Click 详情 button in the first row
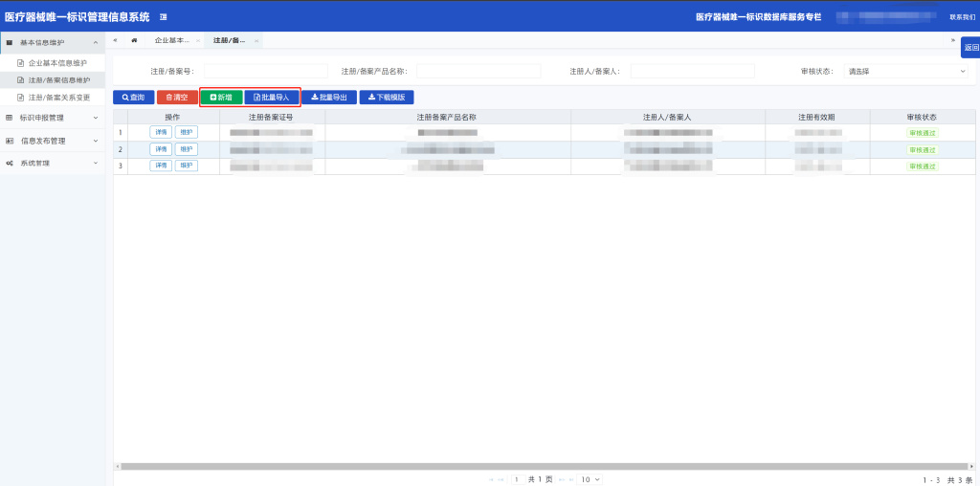 tap(160, 132)
